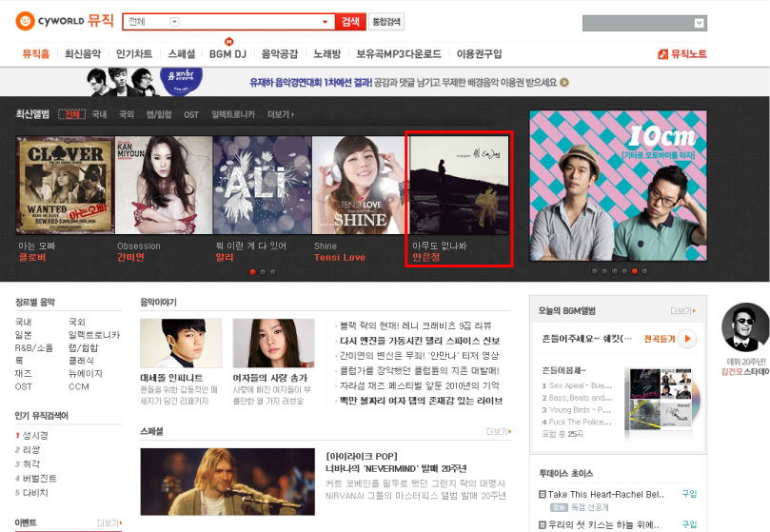This screenshot has height=532, width=770.
Task: Select the fifth (active) 10cm banner dot
Action: (x=635, y=270)
